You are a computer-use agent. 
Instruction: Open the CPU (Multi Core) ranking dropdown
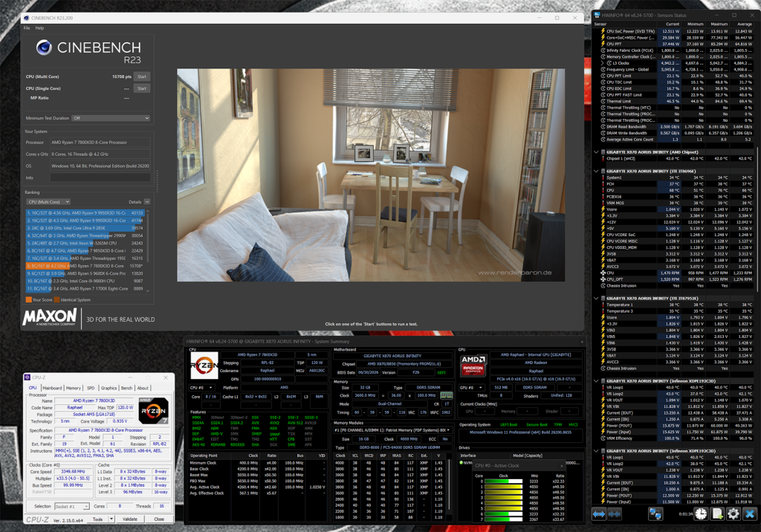coord(48,202)
